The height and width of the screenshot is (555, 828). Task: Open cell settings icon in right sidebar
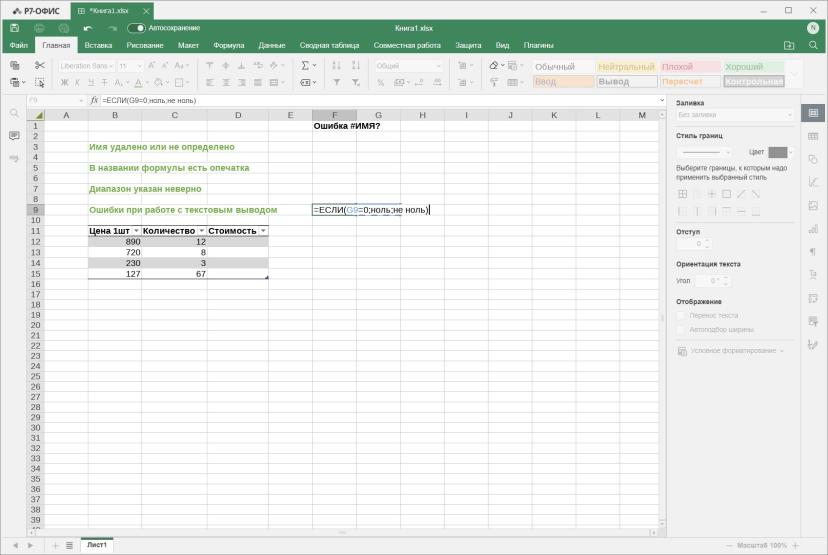[813, 113]
